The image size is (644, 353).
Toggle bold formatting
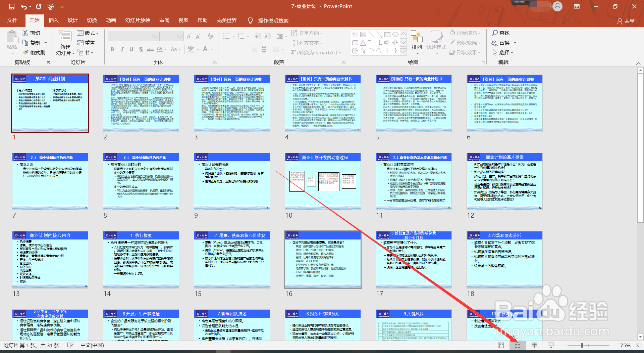pyautogui.click(x=112, y=49)
